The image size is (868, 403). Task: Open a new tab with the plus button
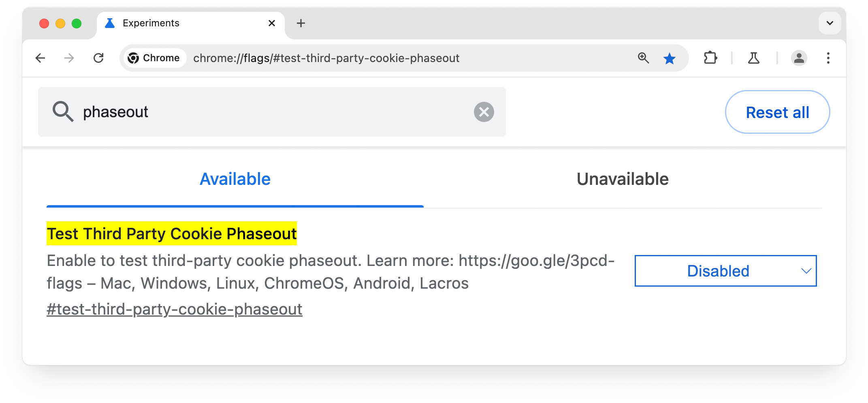(301, 23)
